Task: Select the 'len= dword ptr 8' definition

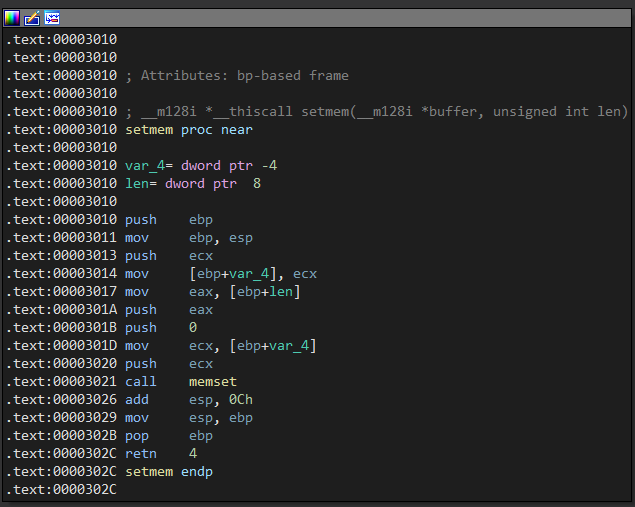Action: coord(193,184)
